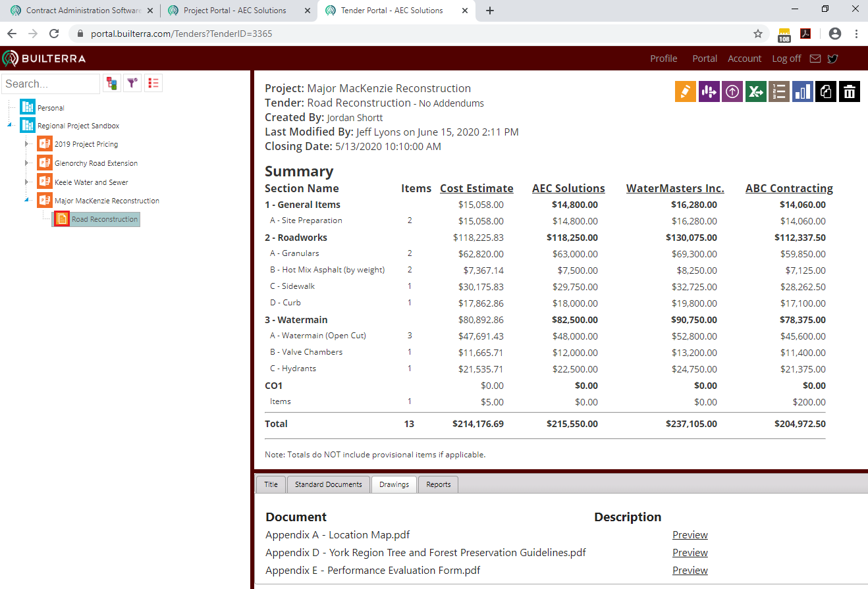Open the Chrome profile avatar
Image resolution: width=868 pixels, height=589 pixels.
tap(835, 34)
